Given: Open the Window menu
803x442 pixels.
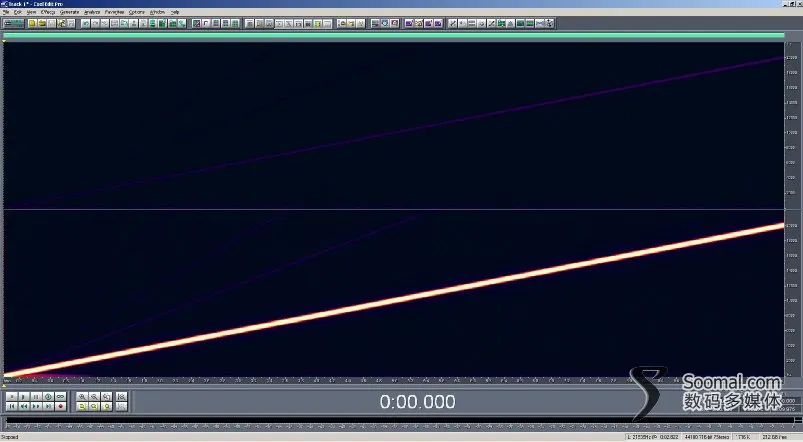Looking at the screenshot, I should click(157, 12).
